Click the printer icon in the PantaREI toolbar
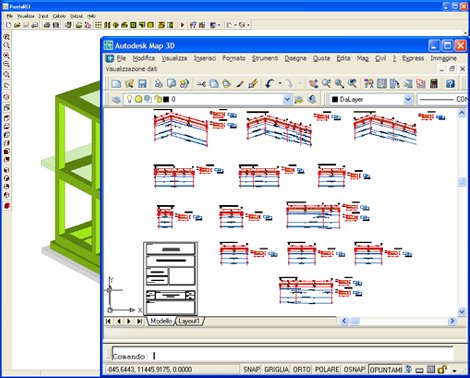This screenshot has height=378, width=470. coord(47,25)
